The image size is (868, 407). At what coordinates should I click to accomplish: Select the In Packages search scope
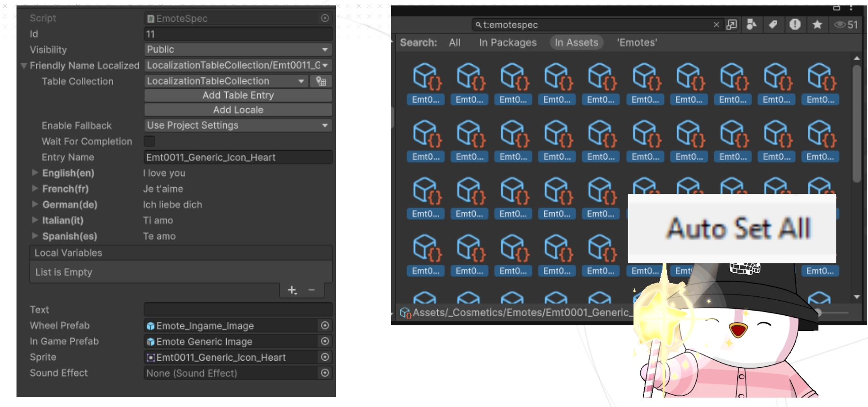pyautogui.click(x=508, y=43)
